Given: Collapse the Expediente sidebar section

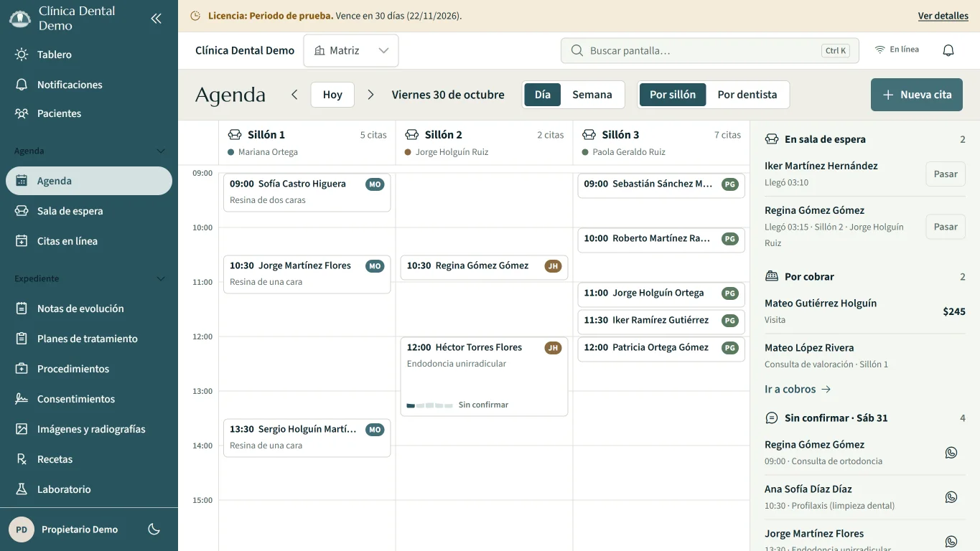Looking at the screenshot, I should pos(161,279).
